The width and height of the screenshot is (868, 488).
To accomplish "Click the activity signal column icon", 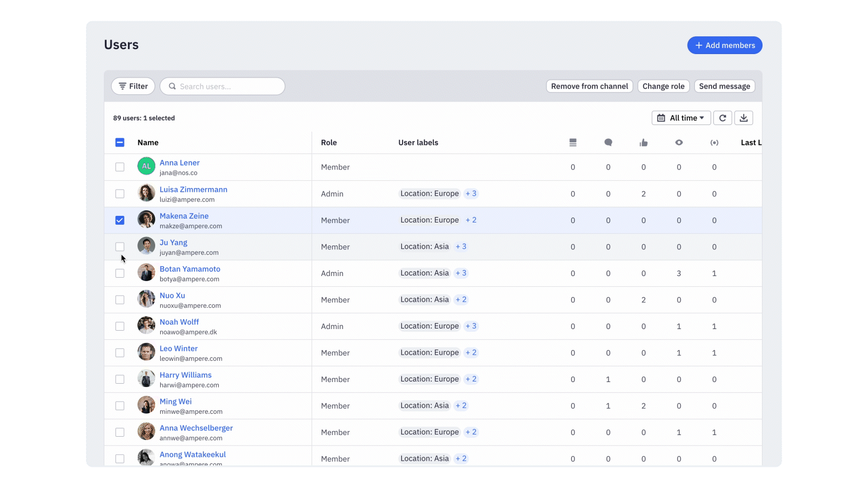I will [x=714, y=142].
